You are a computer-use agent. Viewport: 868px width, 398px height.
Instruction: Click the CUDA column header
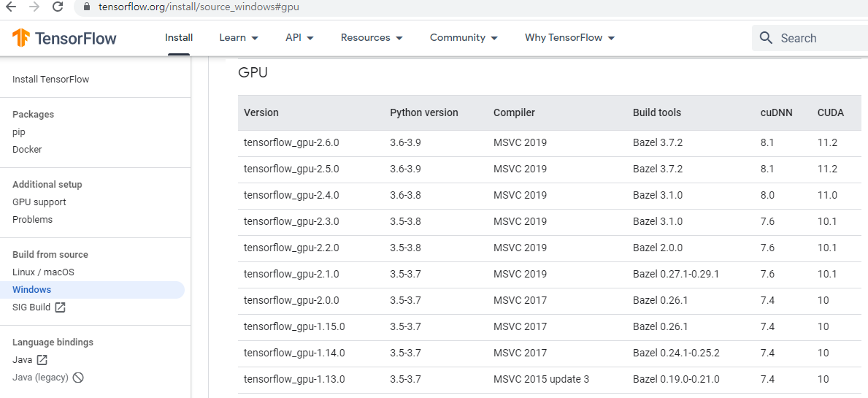[x=831, y=112]
